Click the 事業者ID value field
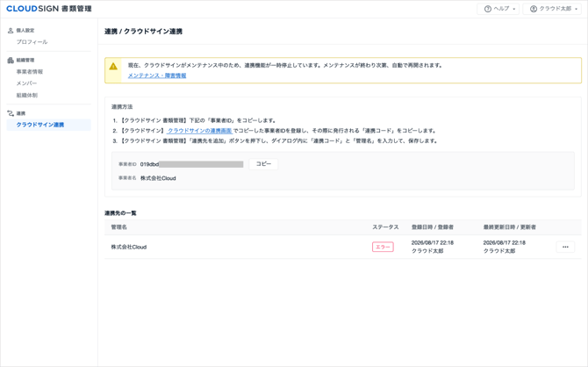Viewport: 588px width, 367px height. 191,164
